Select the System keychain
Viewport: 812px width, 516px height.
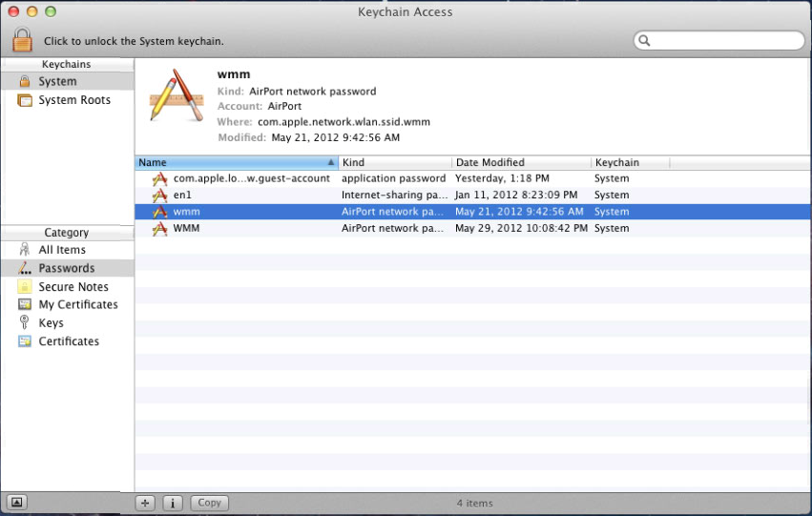point(68,81)
